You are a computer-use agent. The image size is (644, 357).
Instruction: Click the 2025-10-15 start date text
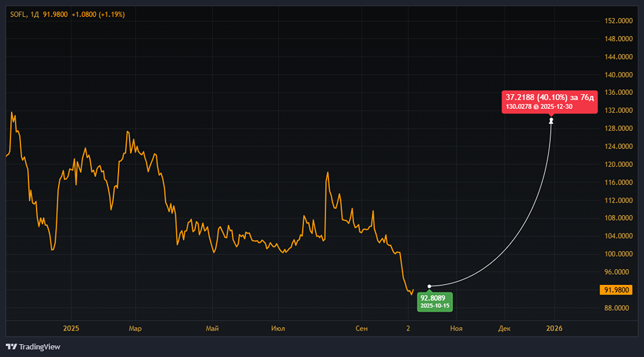click(435, 306)
